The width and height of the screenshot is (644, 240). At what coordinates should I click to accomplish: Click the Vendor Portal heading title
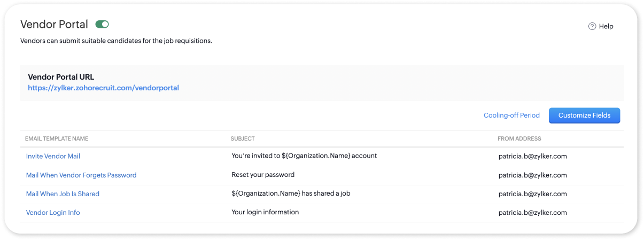click(54, 24)
